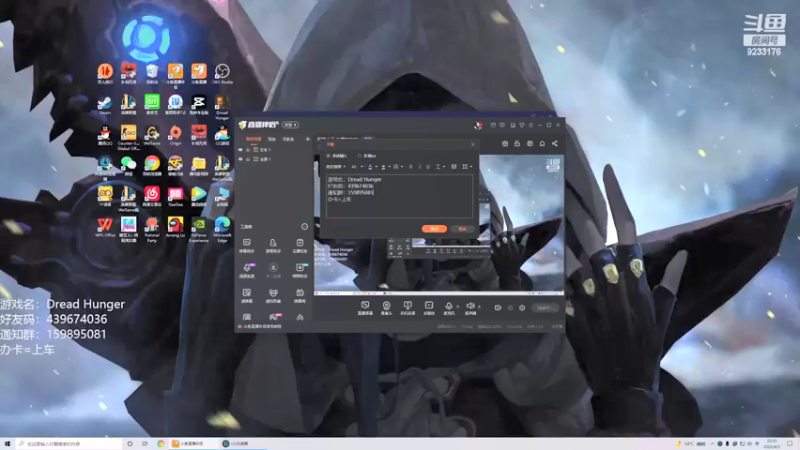Open the Steam desktop shortcut

105,105
